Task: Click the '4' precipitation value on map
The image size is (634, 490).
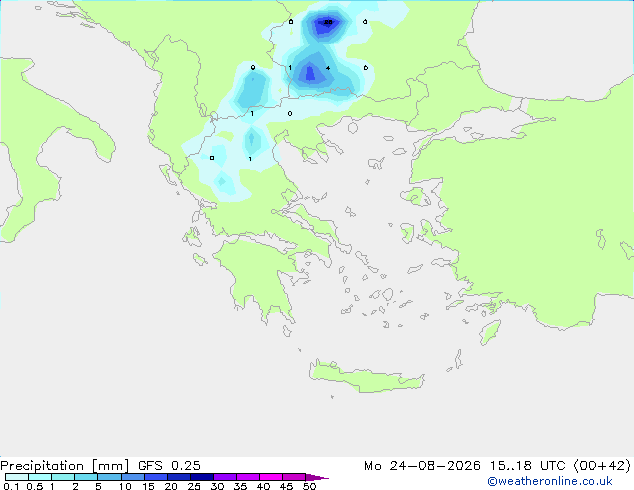Action: [x=328, y=68]
